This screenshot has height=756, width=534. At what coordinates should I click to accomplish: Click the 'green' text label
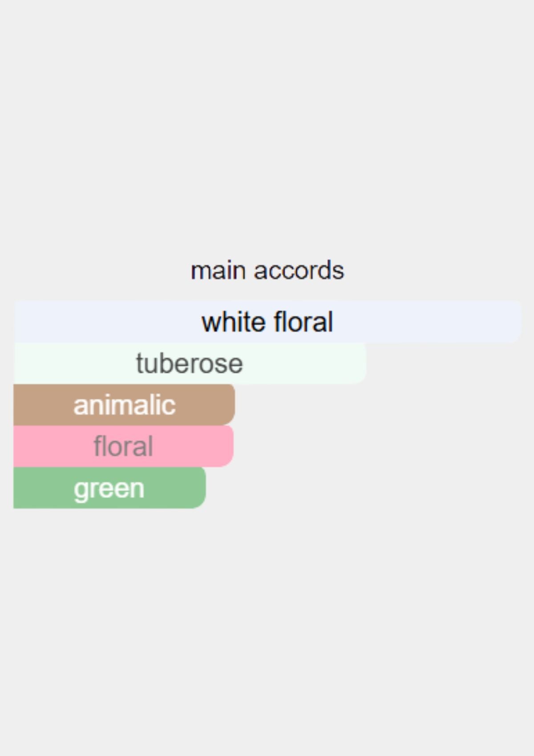[109, 489]
